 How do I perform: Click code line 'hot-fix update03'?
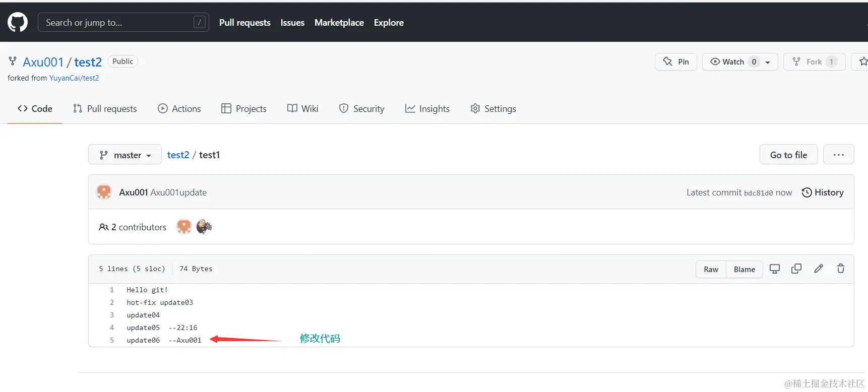tap(160, 302)
